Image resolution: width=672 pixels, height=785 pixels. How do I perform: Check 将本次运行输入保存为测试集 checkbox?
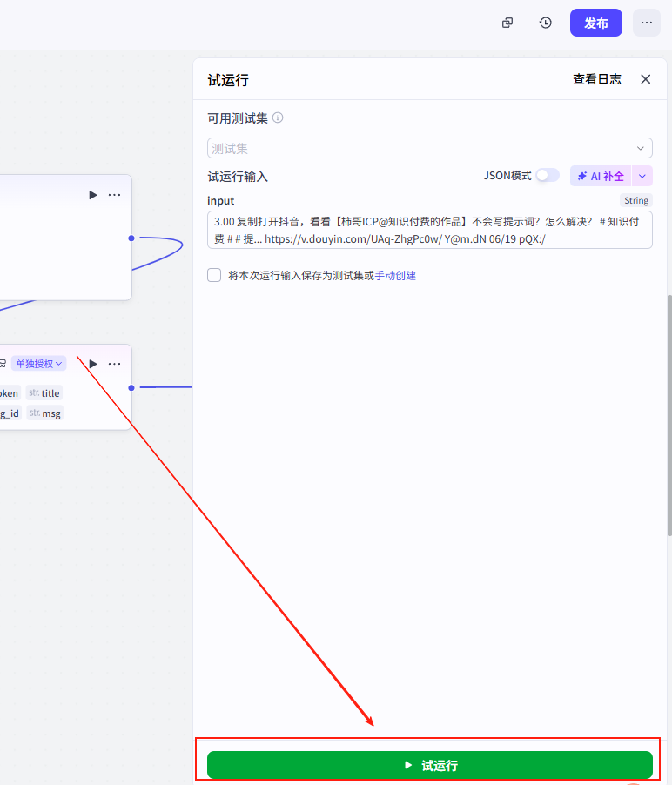point(214,275)
